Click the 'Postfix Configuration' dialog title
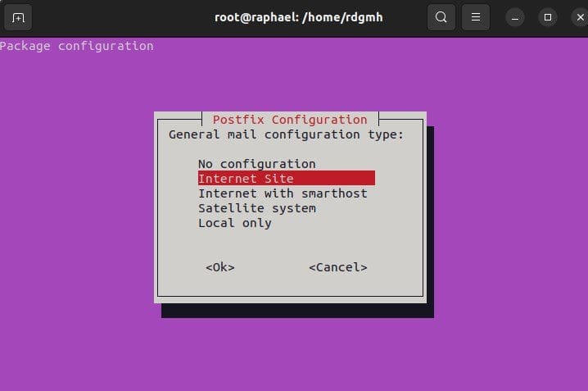588x391 pixels. tap(290, 120)
